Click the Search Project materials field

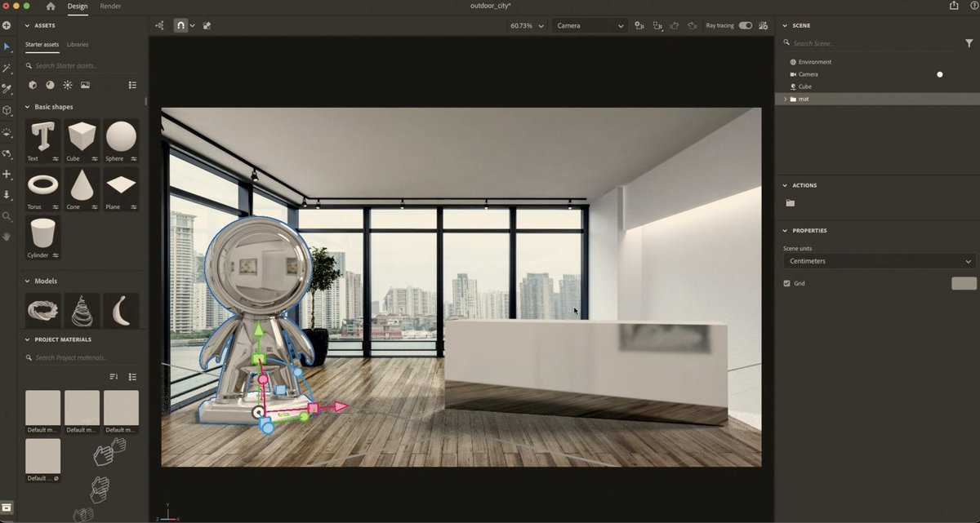pyautogui.click(x=82, y=357)
